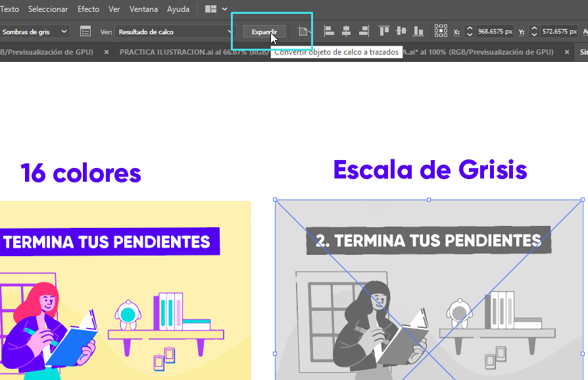Open the Ventana menu
Screen dimensions: 588x380
pos(143,9)
